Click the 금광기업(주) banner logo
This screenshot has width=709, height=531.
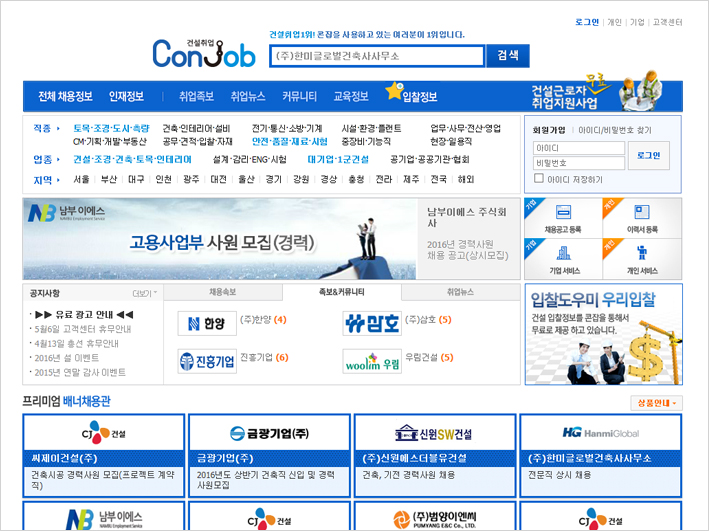(269, 433)
